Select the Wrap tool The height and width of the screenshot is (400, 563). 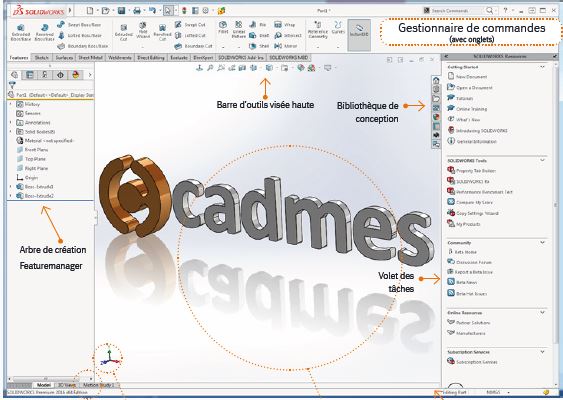tap(285, 25)
